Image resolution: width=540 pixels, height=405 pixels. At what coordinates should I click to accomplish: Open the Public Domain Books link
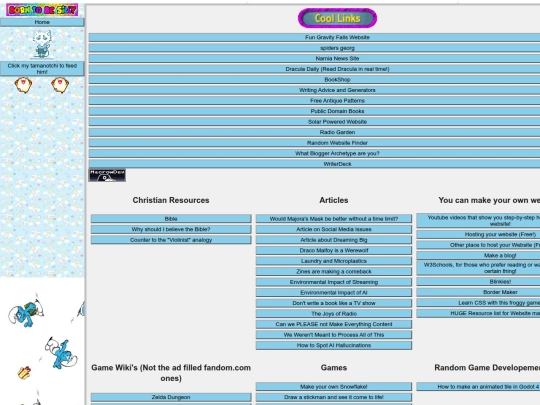(x=314, y=111)
